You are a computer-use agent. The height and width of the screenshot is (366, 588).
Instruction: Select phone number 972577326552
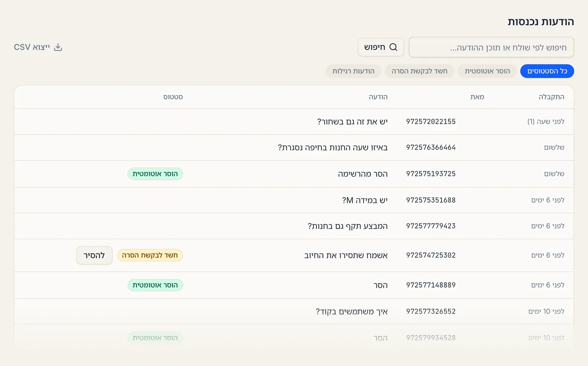(x=431, y=312)
